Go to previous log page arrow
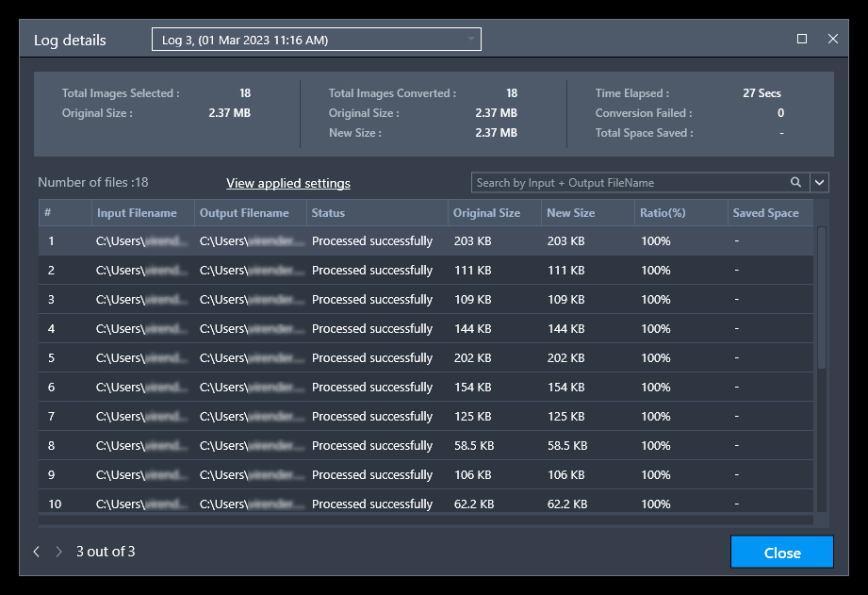The image size is (868, 595). pyautogui.click(x=37, y=552)
